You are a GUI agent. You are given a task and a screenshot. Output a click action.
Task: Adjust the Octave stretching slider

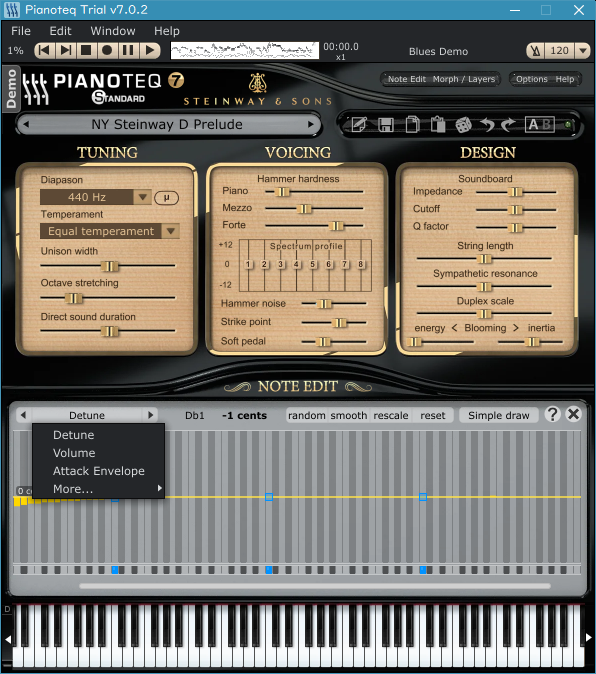pos(73,298)
